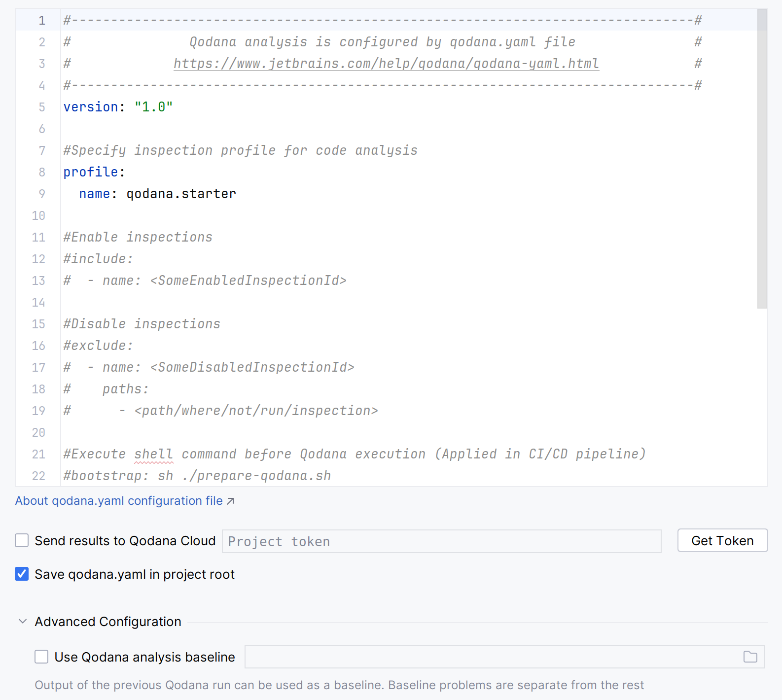Click the #exclude: comment line
Viewport: 782px width, 700px height.
(x=98, y=346)
